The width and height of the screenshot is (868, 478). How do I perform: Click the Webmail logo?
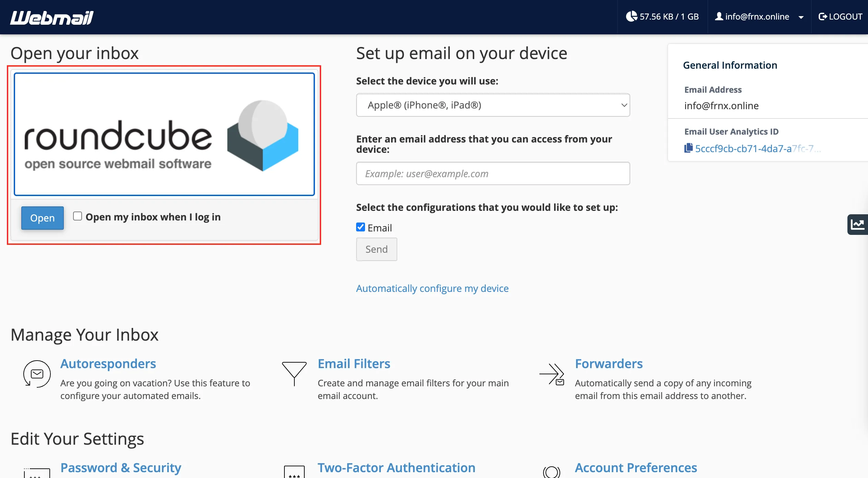click(52, 18)
